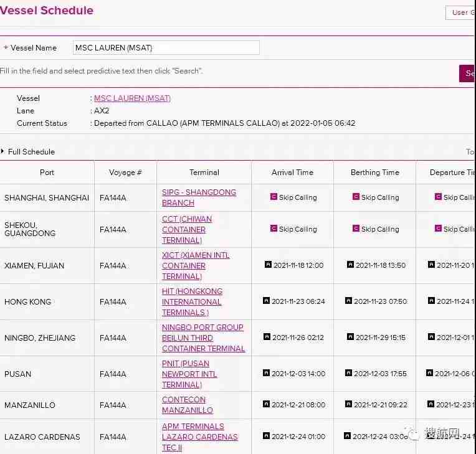Click actual-time icon beside Hong Kong arrival 2021-11-23 06:24
The image size is (476, 454).
(266, 300)
